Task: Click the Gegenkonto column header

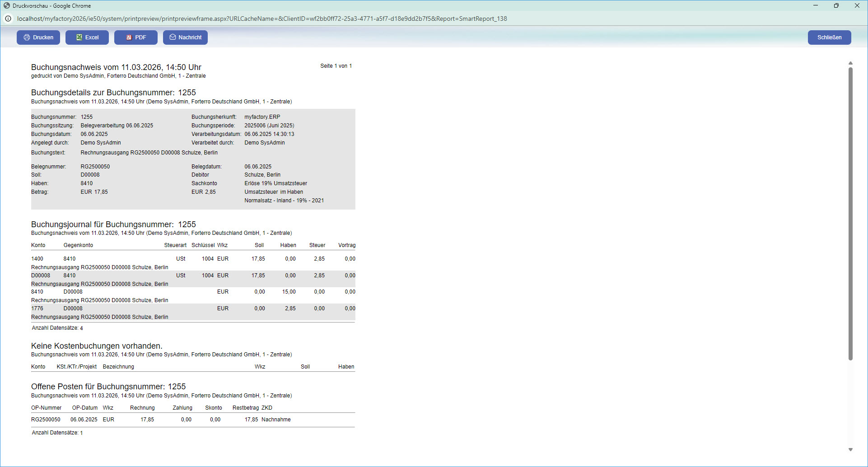Action: (x=78, y=245)
